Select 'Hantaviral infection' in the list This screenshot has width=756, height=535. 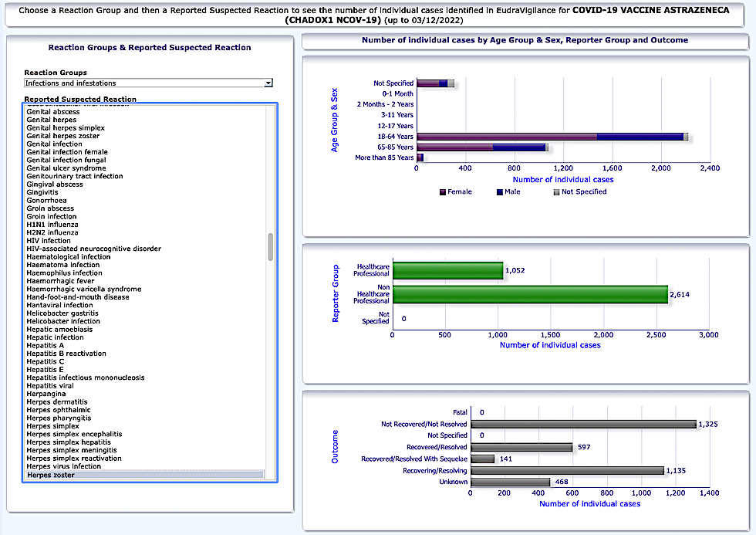pos(60,306)
